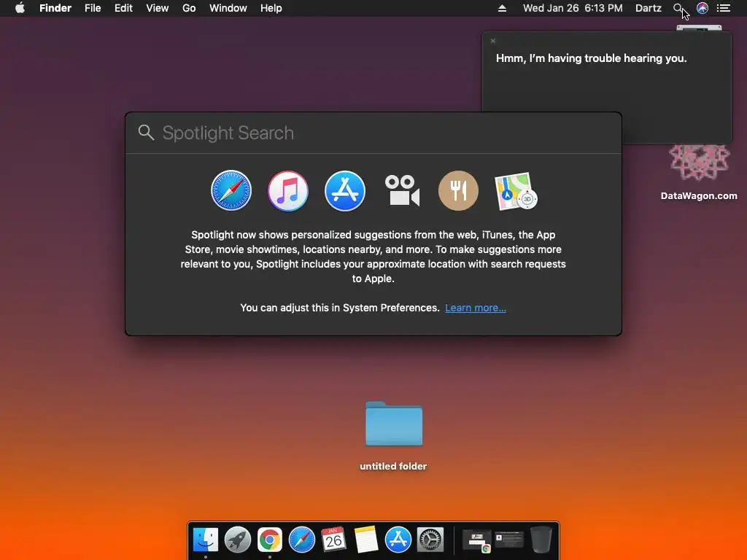747x560 pixels.
Task: Open Google Chrome from the Dock
Action: click(270, 540)
